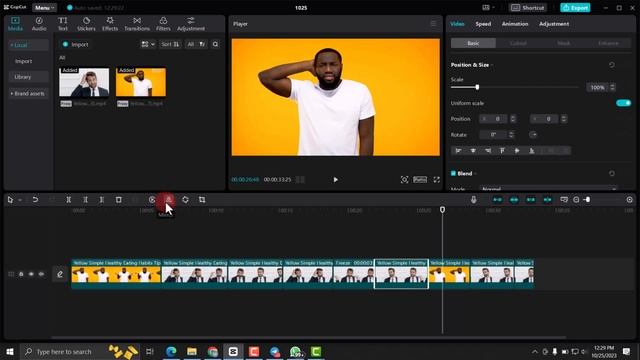Play the video in the player
This screenshot has height=360, width=640.
[x=336, y=180]
